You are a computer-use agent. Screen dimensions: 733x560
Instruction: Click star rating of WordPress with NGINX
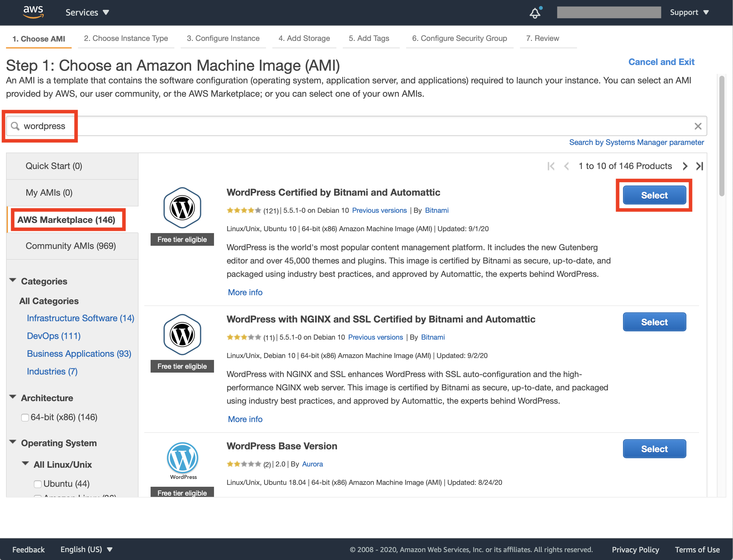[243, 337]
